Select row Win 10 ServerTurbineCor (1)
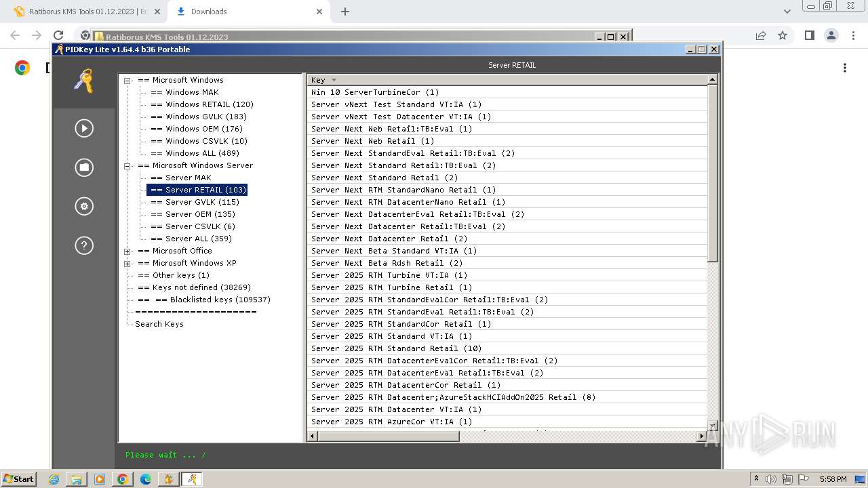This screenshot has width=868, height=488. [507, 92]
